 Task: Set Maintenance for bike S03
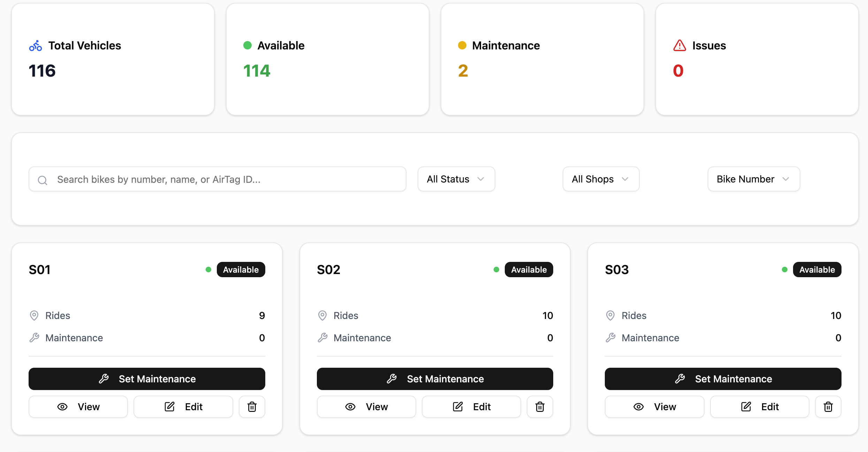coord(723,379)
